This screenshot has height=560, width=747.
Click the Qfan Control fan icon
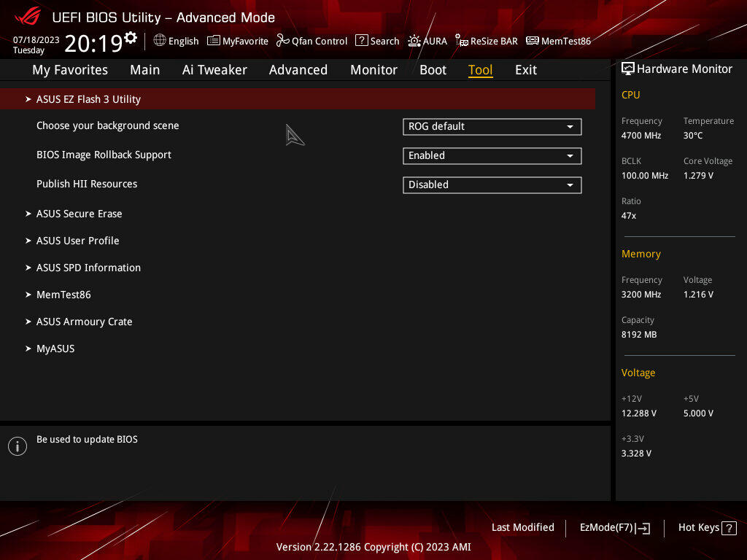point(282,41)
